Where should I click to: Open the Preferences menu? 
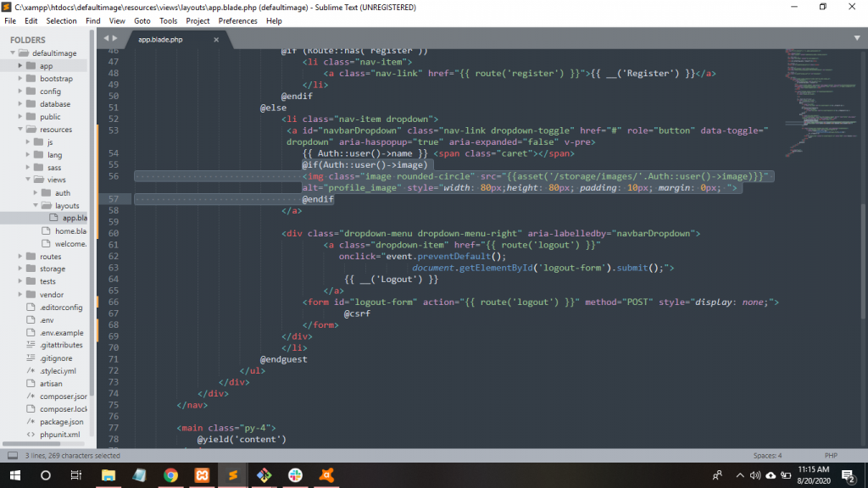(x=237, y=20)
